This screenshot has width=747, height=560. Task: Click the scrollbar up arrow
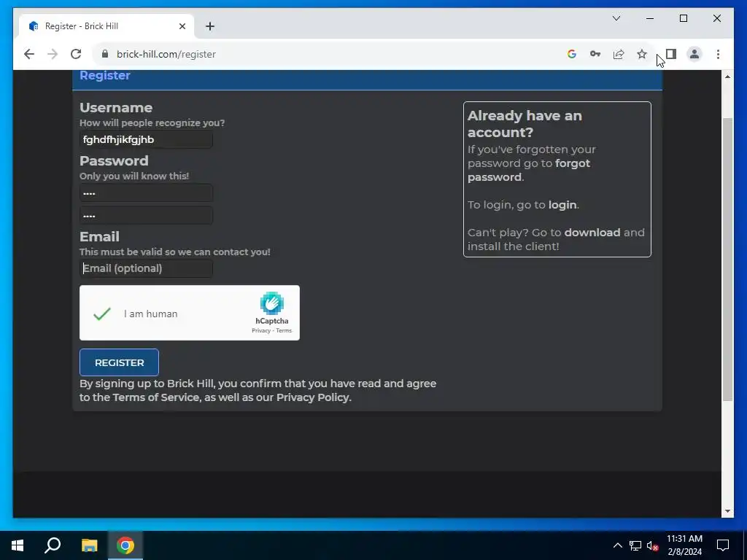point(727,77)
